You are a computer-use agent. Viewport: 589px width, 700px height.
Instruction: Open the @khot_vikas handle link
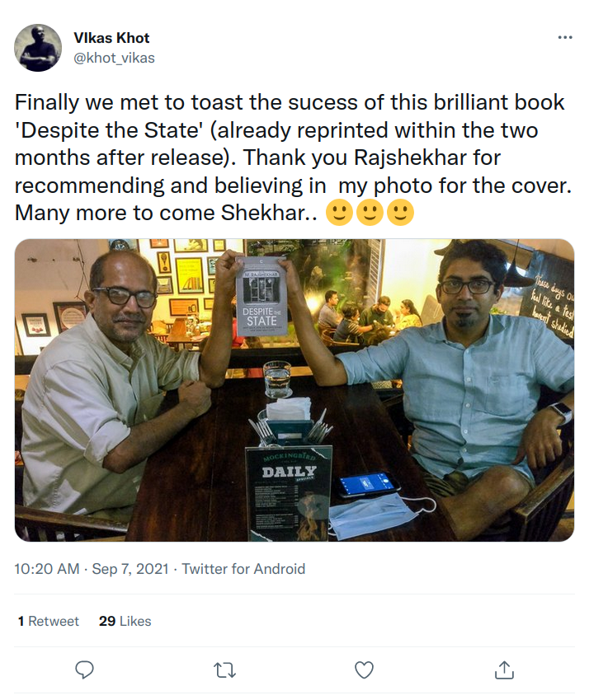[115, 58]
